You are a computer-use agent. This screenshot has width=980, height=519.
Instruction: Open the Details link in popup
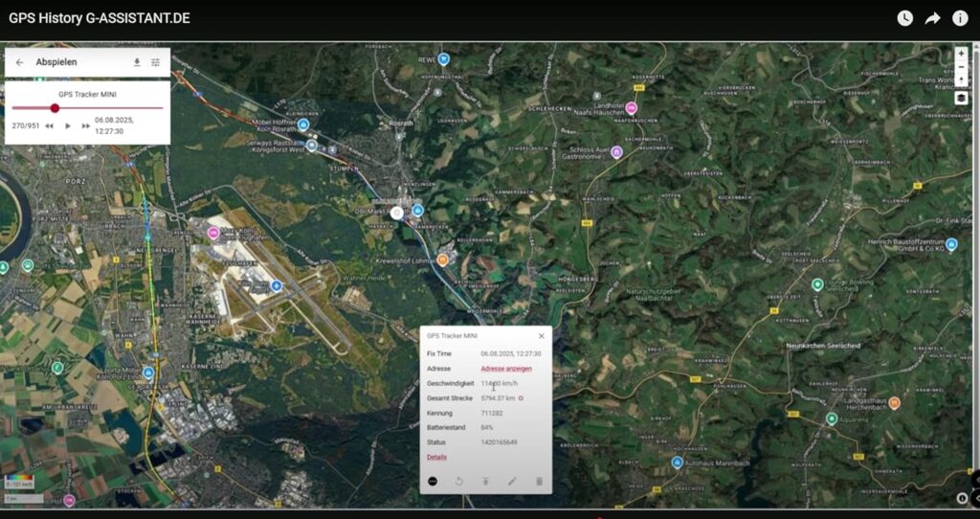click(x=436, y=458)
